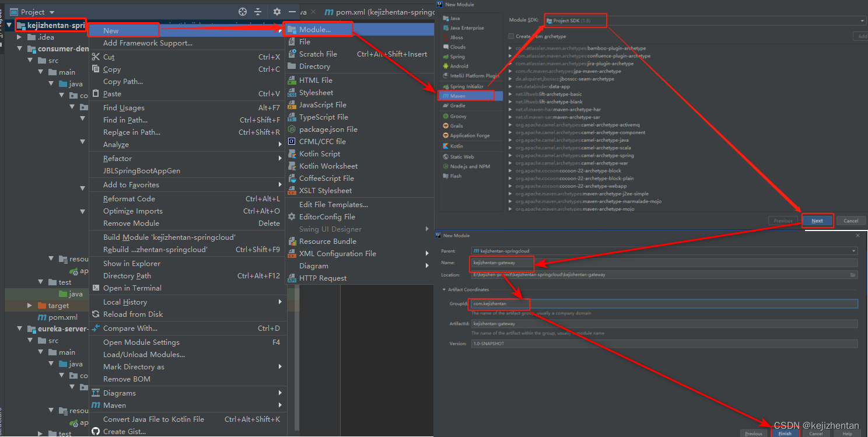Collapse the Artifact Coordinates section

[x=444, y=289]
